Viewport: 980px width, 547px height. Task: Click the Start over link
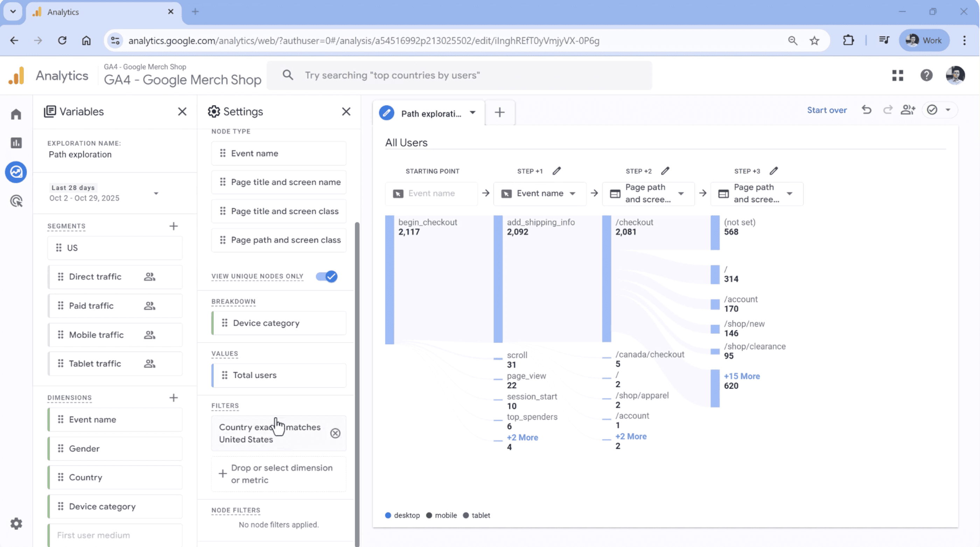827,110
